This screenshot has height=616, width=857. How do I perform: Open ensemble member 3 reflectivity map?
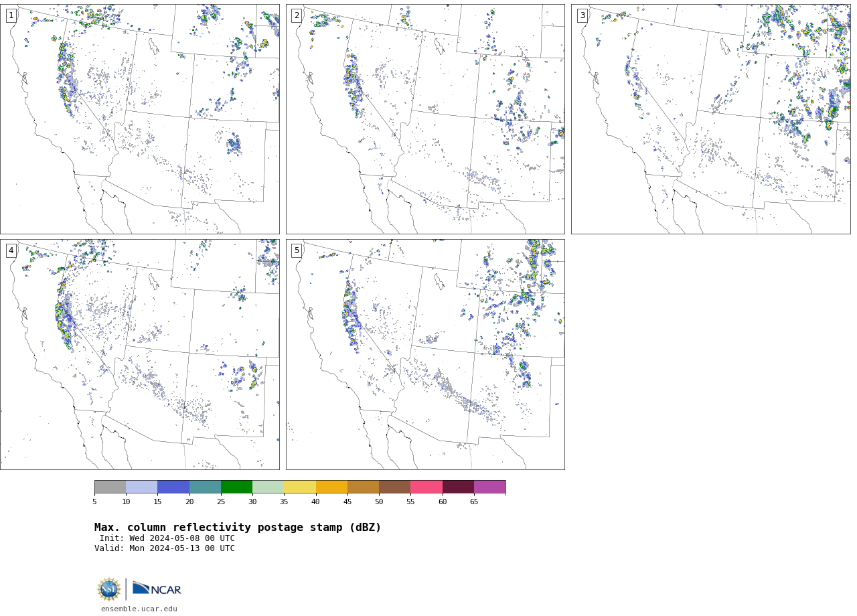(711, 119)
